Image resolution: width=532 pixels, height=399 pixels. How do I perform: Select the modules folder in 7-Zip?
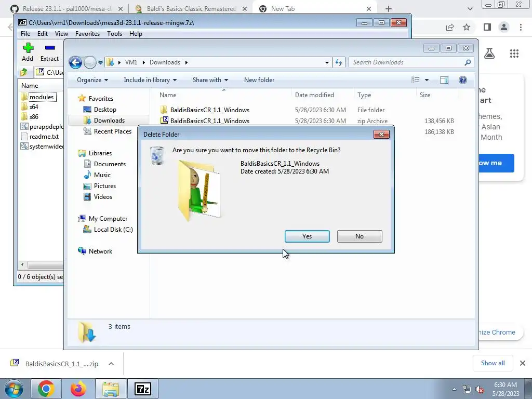click(x=42, y=97)
